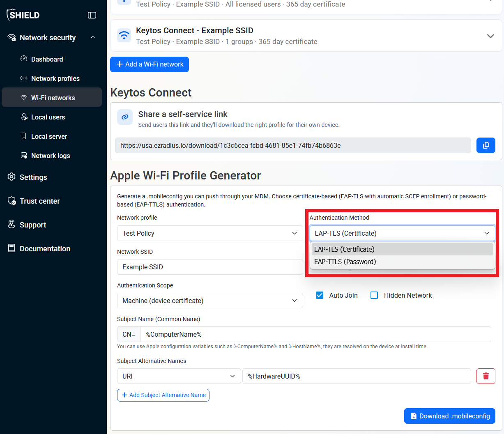
Task: Open the Network profile dropdown
Action: tap(210, 233)
